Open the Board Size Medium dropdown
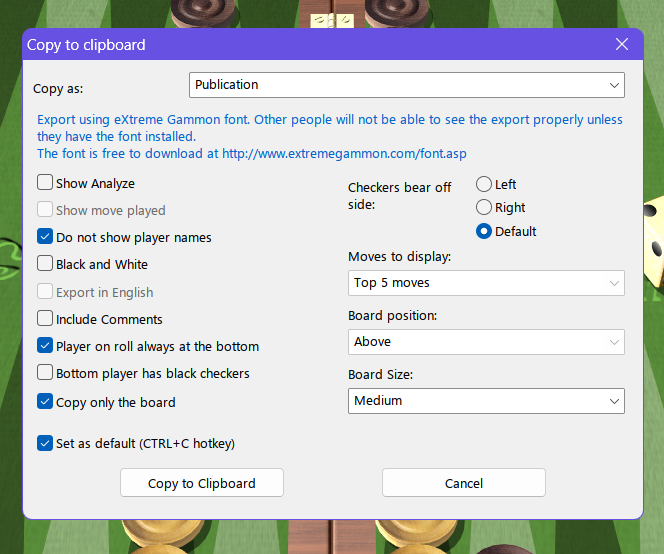This screenshot has height=554, width=664. click(486, 401)
